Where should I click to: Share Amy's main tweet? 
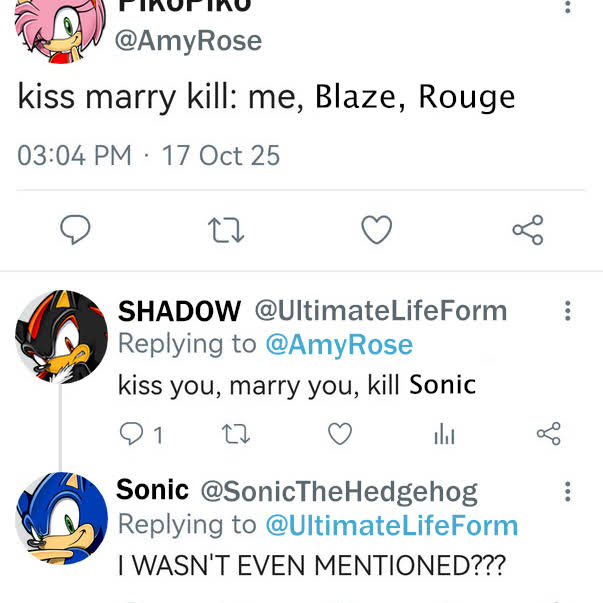tap(528, 230)
